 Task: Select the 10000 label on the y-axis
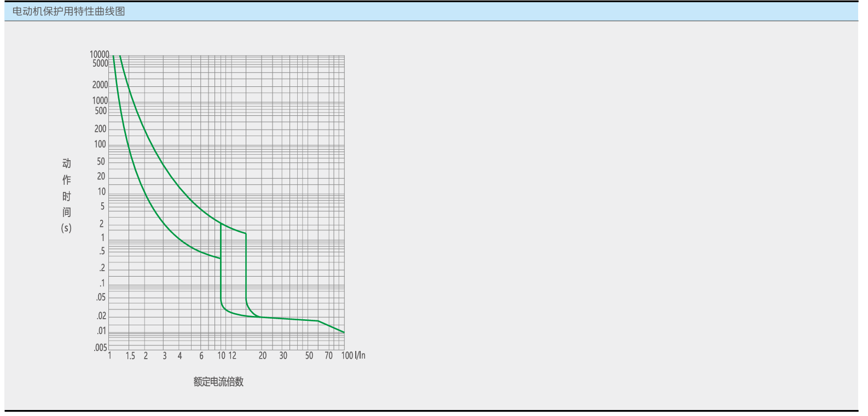[x=99, y=54]
